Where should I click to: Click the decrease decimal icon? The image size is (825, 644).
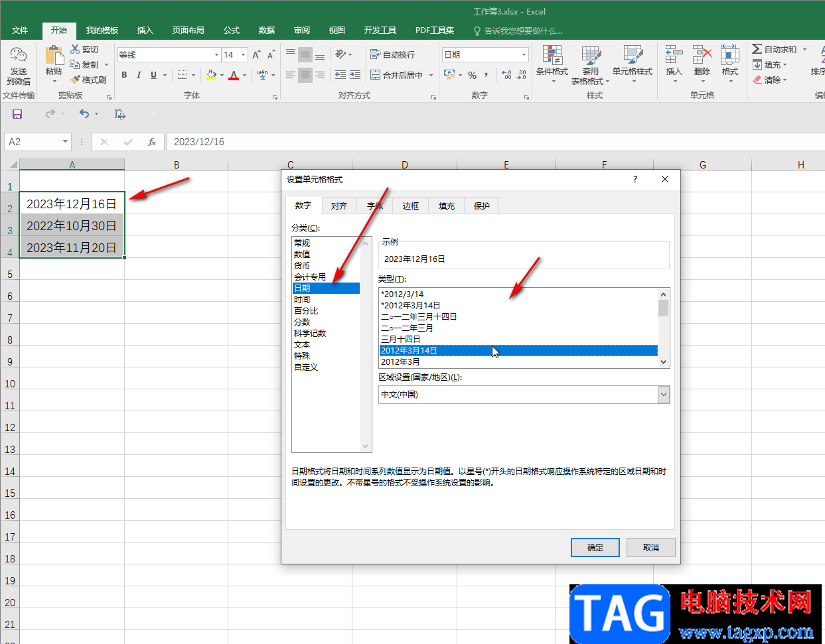(x=521, y=75)
